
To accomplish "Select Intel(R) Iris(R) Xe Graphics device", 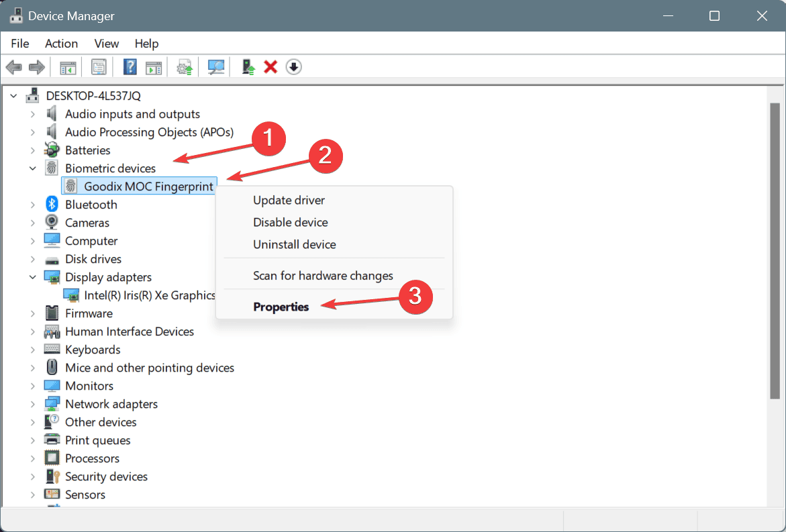I will click(150, 295).
